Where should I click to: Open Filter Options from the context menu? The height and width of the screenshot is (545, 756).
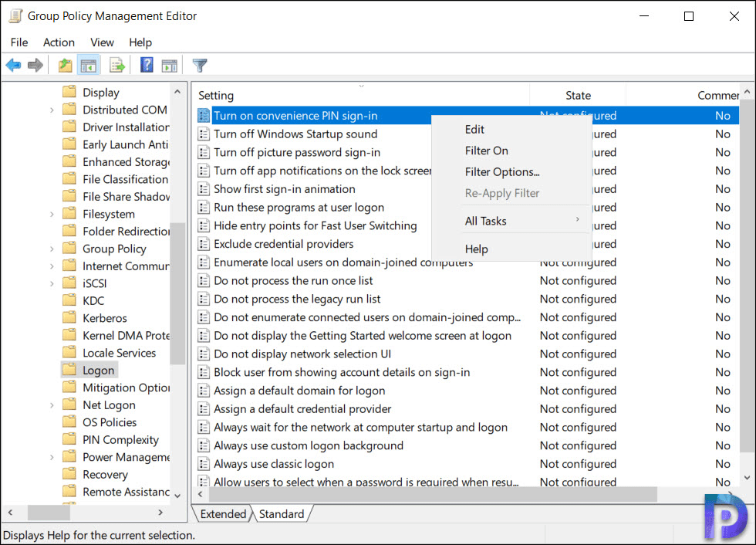[500, 171]
